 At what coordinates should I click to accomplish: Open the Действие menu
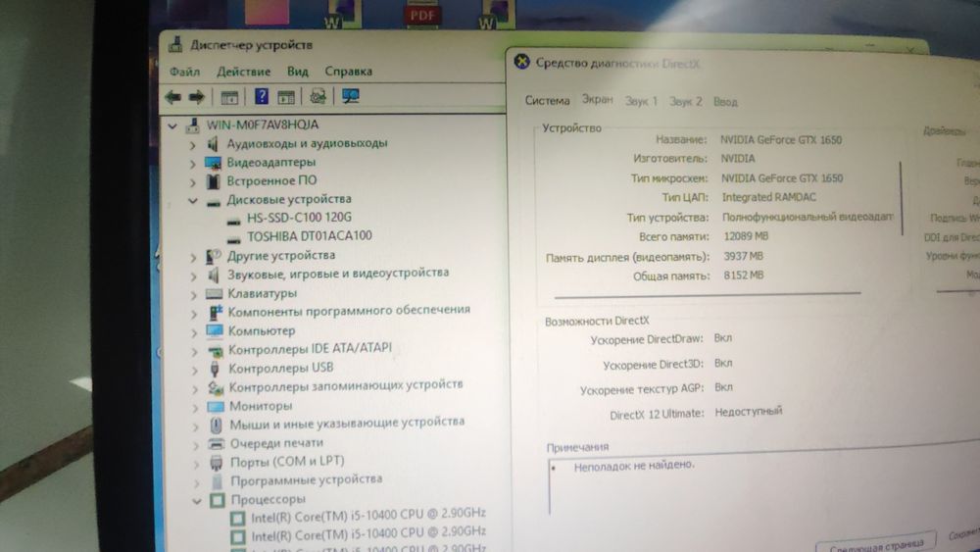coord(244,72)
